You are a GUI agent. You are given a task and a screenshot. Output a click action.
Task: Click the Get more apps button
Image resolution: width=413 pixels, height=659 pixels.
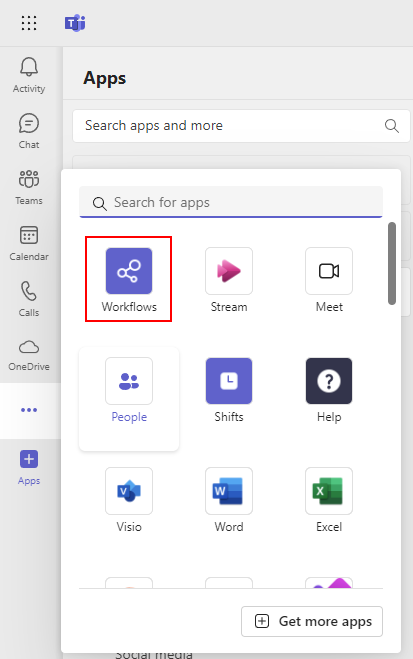point(312,621)
